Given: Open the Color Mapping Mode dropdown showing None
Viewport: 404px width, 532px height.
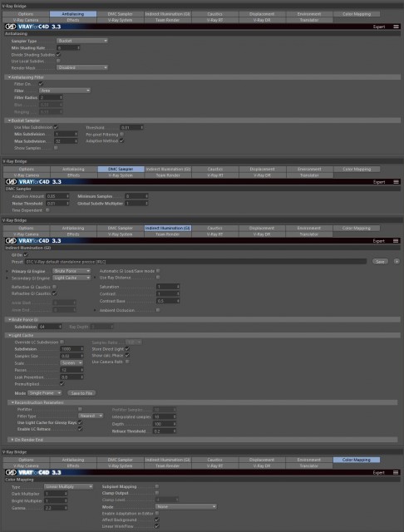Looking at the screenshot, I should pyautogui.click(x=186, y=506).
